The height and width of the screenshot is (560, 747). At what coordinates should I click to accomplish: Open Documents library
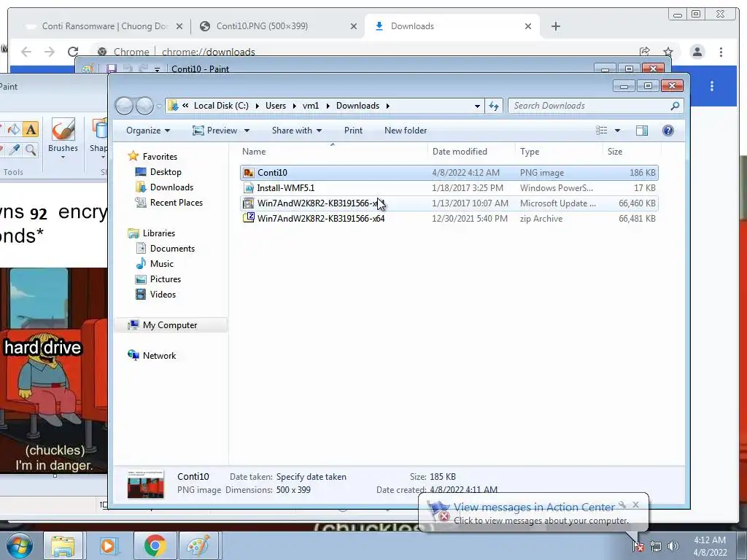pos(172,248)
